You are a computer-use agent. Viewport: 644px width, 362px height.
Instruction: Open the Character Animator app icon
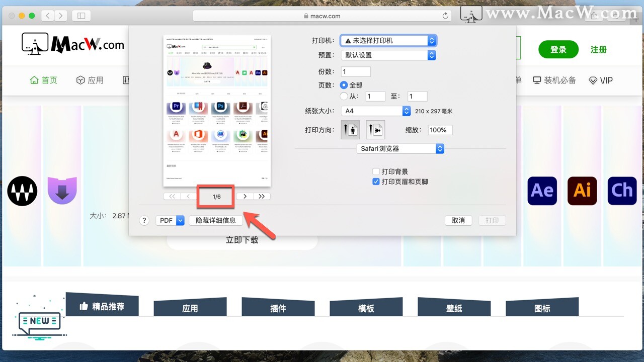[x=622, y=191]
